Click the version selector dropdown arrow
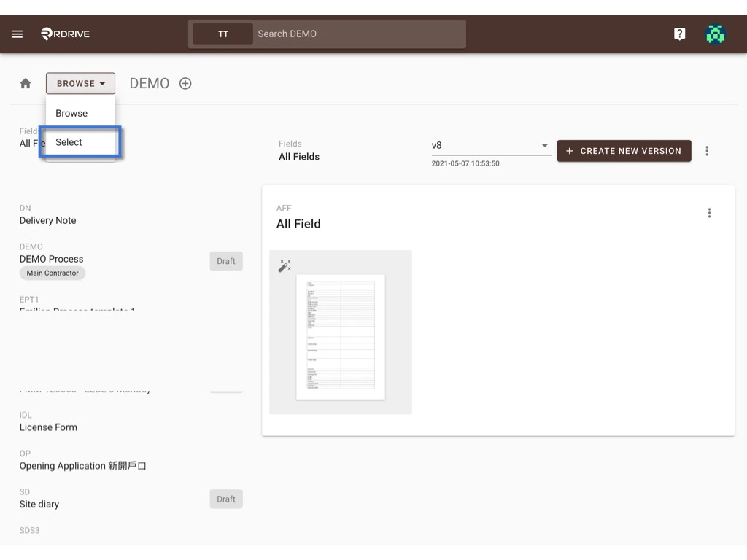 (544, 145)
